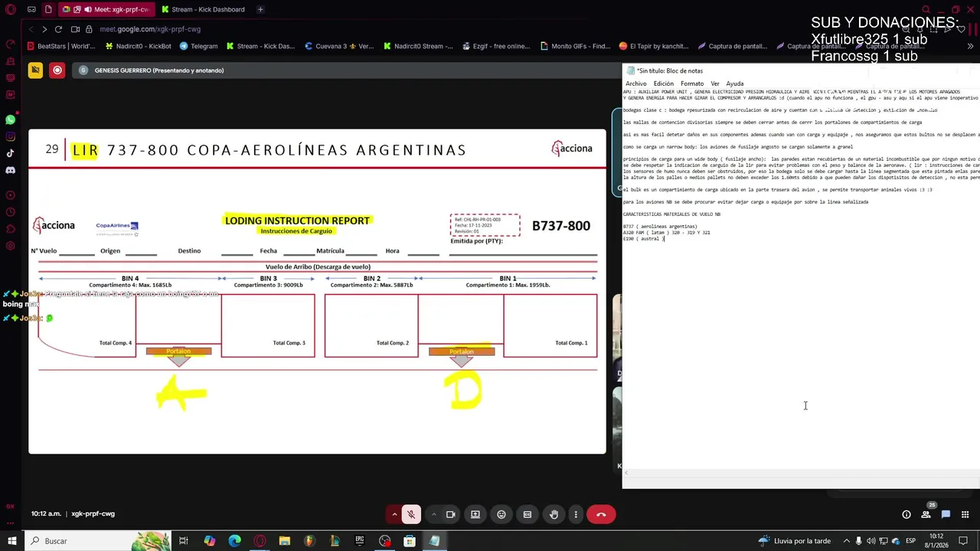Raise hand in the meeting
980x551 pixels.
pos(554,514)
